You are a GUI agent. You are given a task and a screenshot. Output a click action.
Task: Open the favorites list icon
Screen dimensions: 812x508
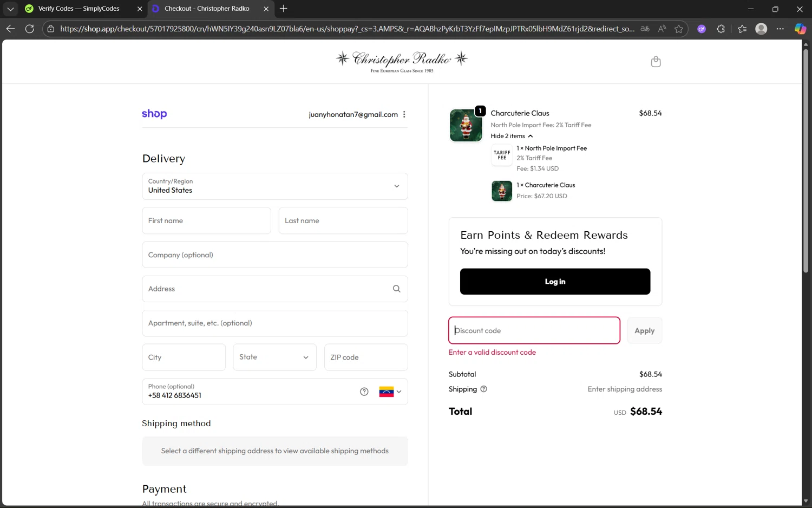coord(742,29)
